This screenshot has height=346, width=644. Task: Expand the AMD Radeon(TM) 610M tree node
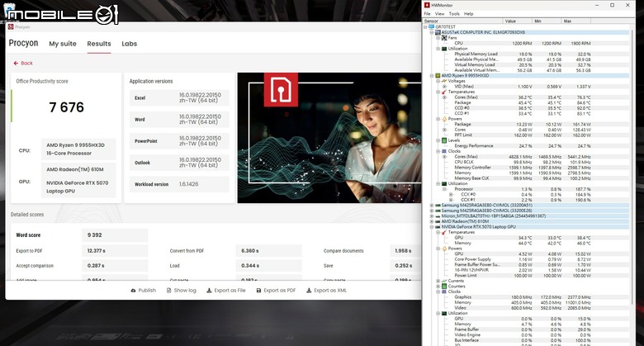coord(432,221)
